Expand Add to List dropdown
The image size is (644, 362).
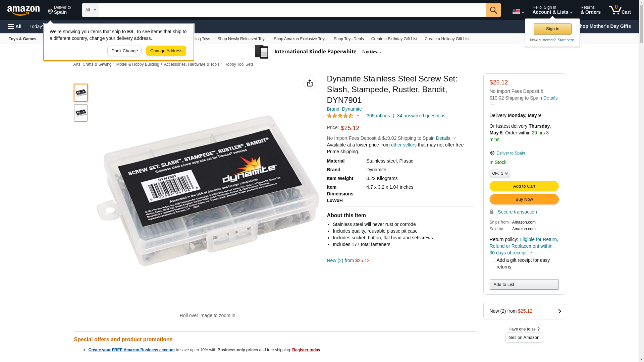tap(524, 285)
